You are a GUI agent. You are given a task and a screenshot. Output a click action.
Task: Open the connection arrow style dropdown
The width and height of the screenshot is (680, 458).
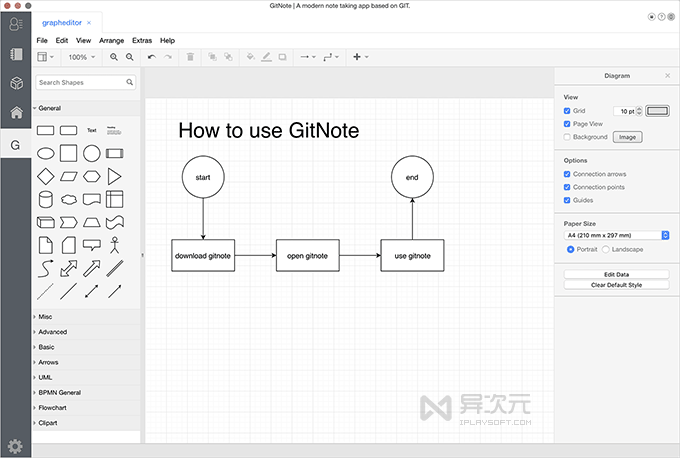pyautogui.click(x=308, y=57)
